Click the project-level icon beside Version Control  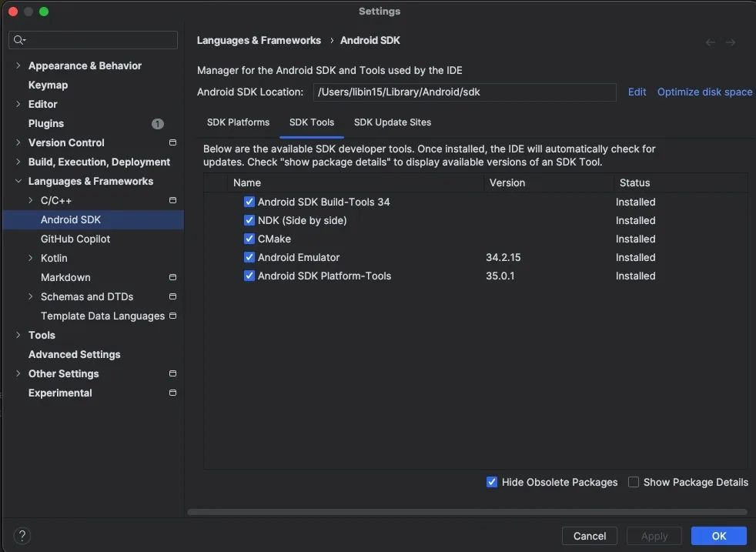point(172,142)
